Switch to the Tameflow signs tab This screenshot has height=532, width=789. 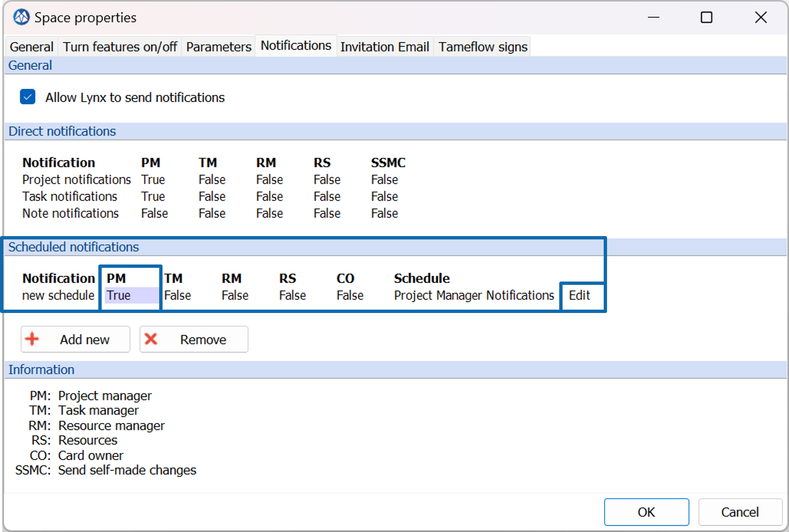click(x=483, y=47)
